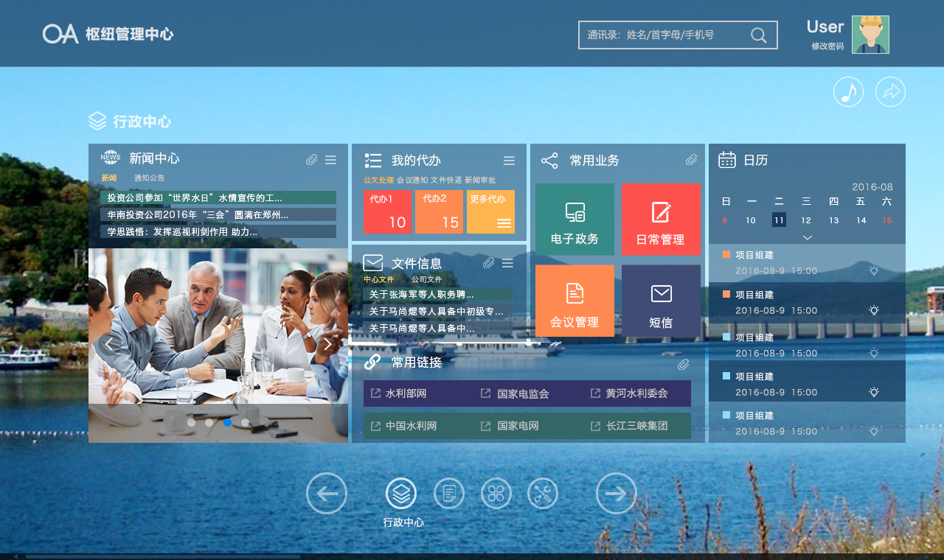Image resolution: width=944 pixels, height=560 pixels.
Task: Click the share arrow icon
Action: (890, 92)
